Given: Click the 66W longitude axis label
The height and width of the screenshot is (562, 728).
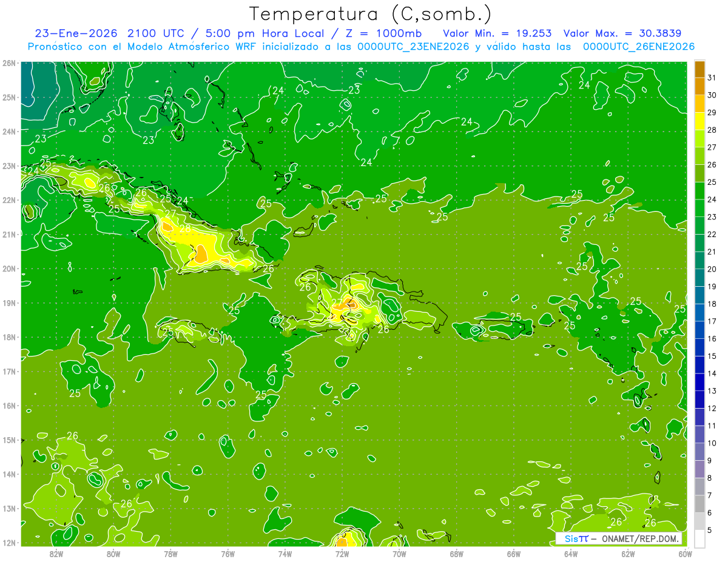Looking at the screenshot, I should tap(514, 554).
